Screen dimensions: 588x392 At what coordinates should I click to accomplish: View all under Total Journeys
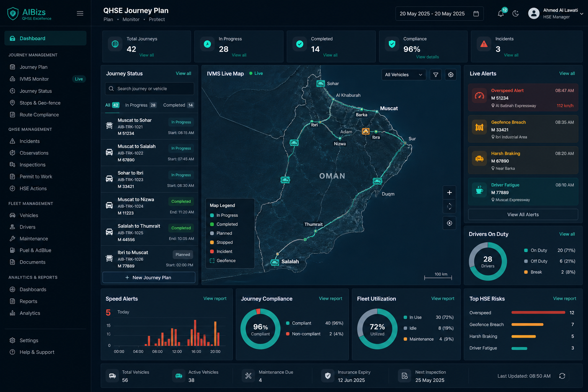click(147, 55)
